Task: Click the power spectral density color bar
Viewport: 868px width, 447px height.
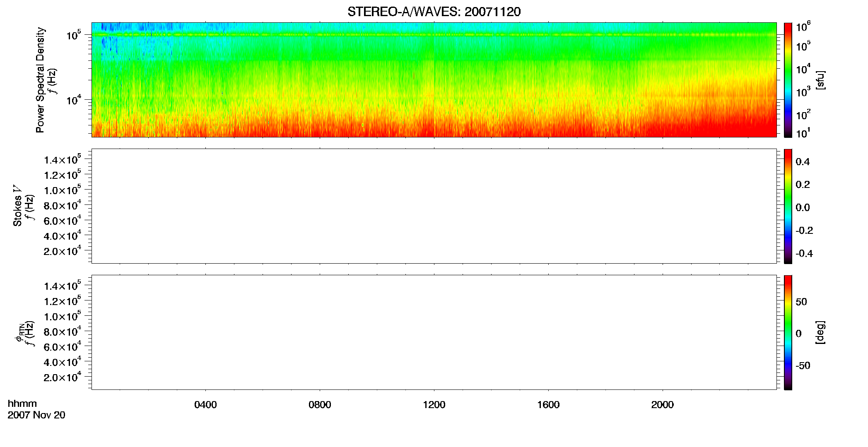Action: pyautogui.click(x=788, y=80)
